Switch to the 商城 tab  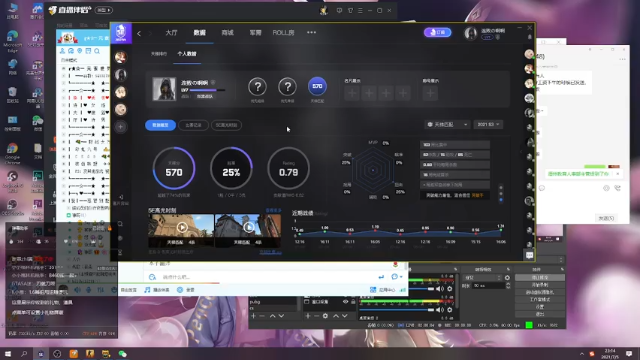(x=227, y=33)
